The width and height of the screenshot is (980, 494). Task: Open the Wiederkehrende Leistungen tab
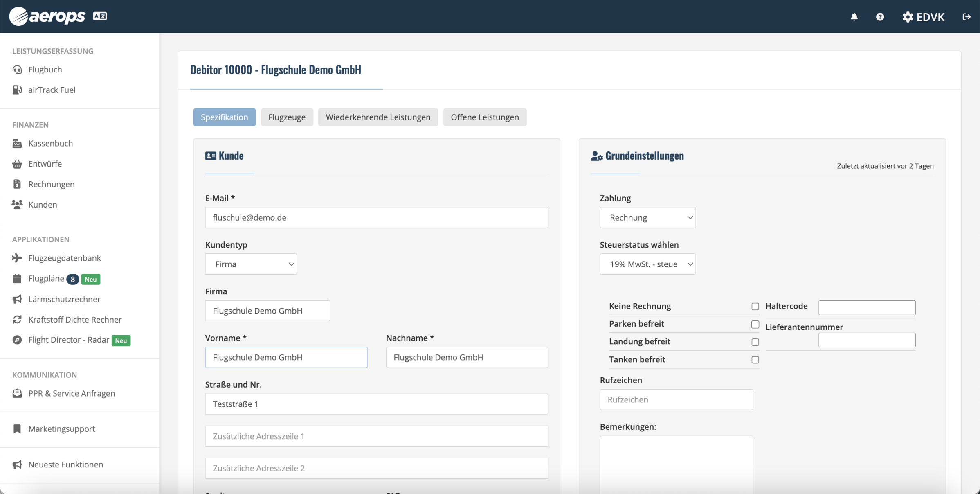pos(378,117)
